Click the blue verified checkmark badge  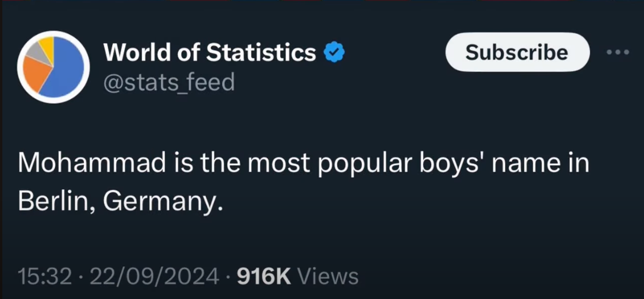tap(335, 53)
